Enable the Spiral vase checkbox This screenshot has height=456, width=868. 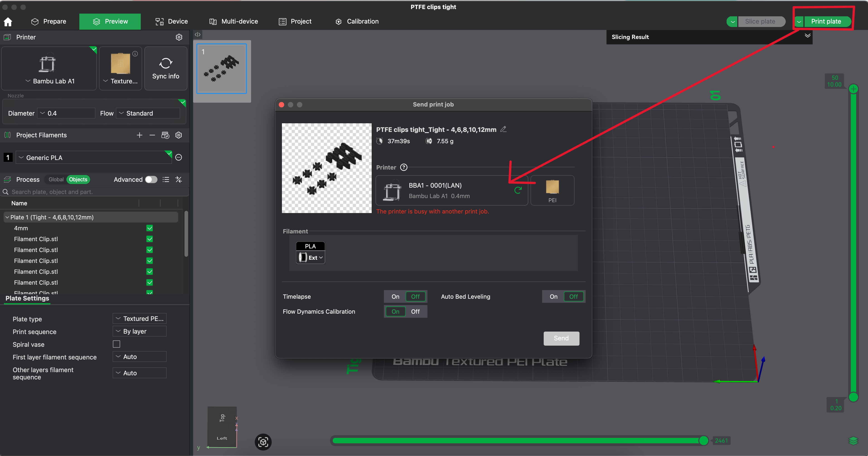point(116,344)
